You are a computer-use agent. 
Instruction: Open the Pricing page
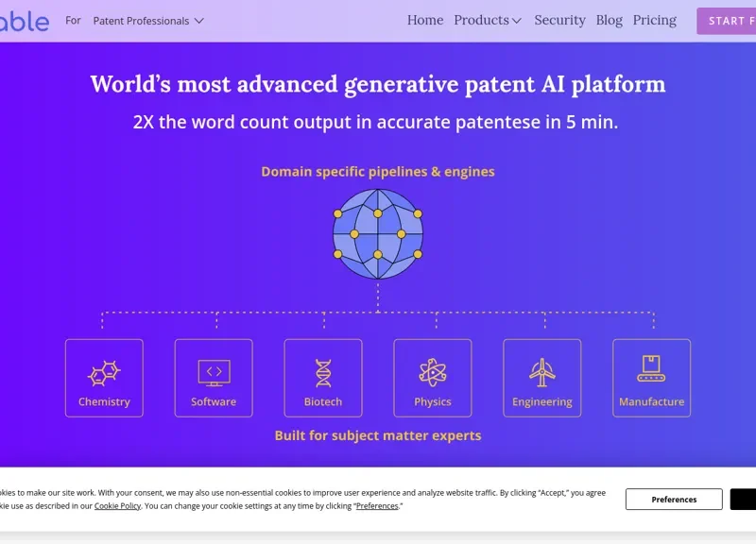coord(655,20)
